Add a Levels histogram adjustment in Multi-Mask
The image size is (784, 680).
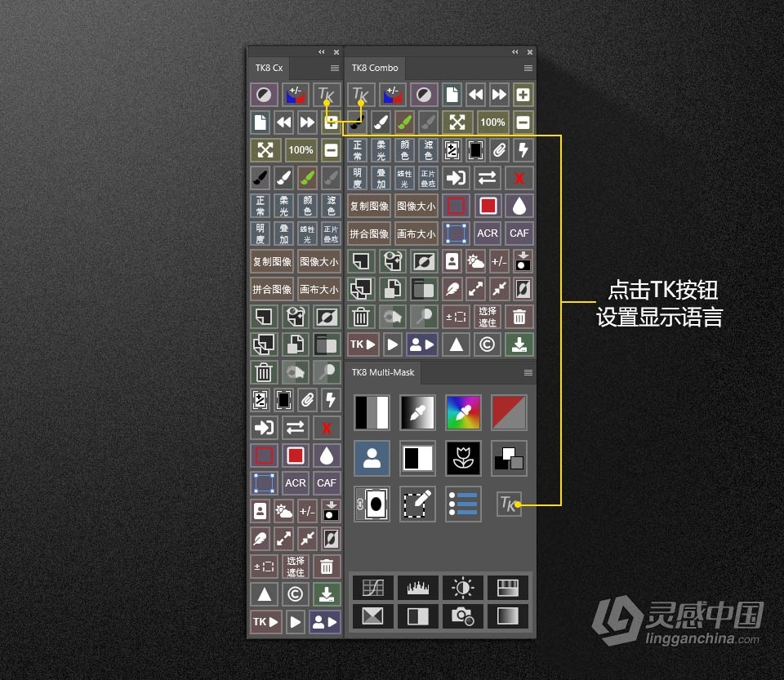click(x=418, y=588)
